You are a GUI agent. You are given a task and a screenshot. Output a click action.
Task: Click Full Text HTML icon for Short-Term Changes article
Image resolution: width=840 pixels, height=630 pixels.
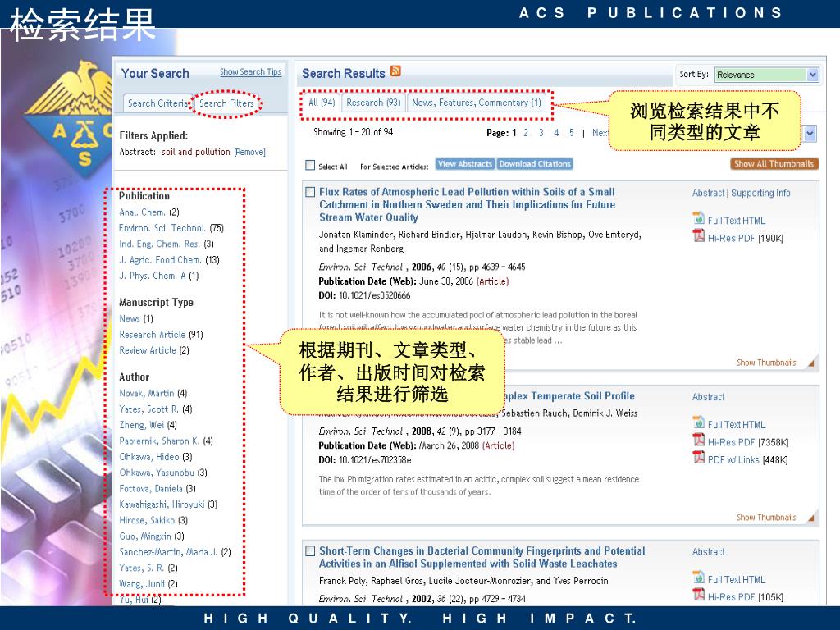point(699,577)
